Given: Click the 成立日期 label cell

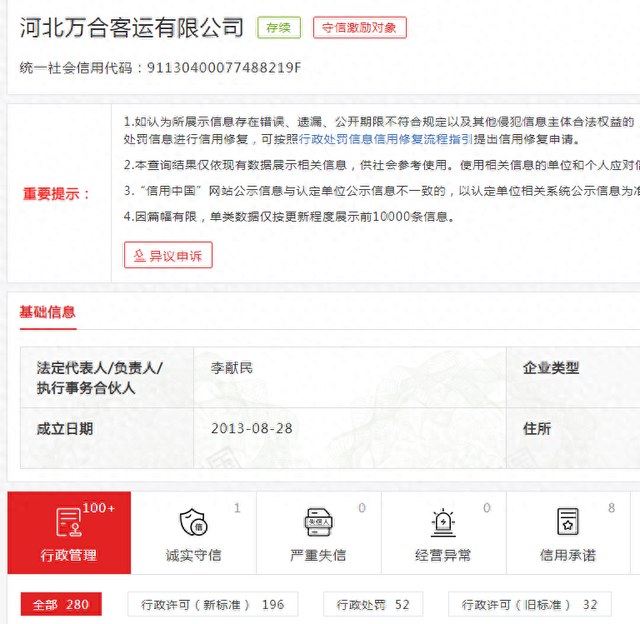Looking at the screenshot, I should coord(107,437).
